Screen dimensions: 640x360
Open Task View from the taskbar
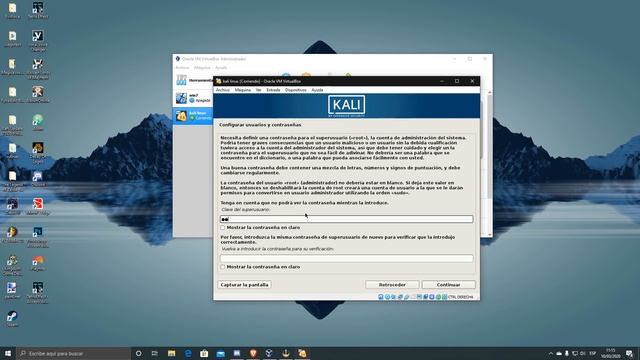155,353
